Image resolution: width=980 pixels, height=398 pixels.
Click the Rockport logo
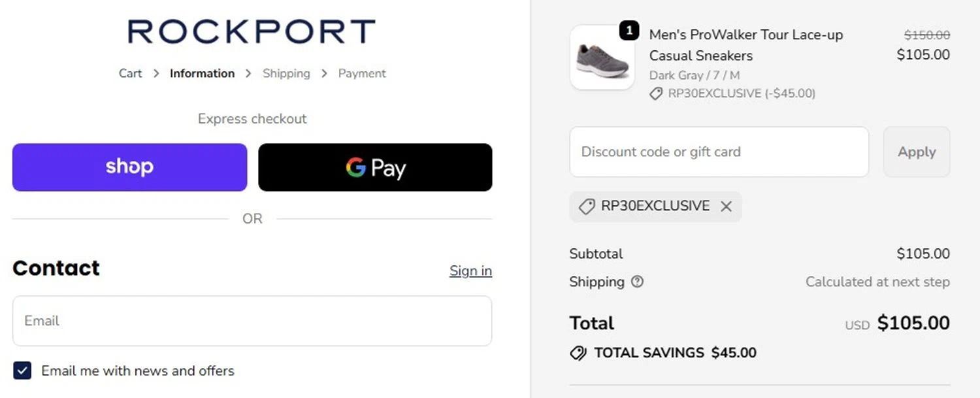click(252, 31)
